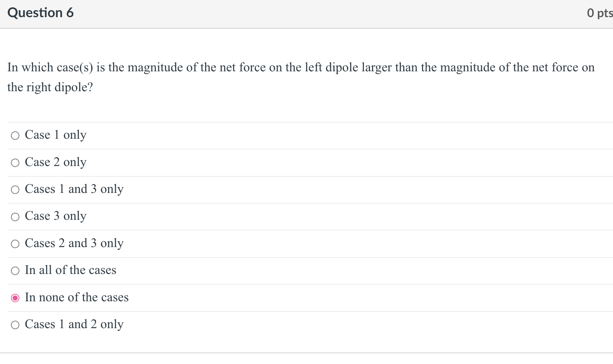Select the "Cases 1 and 3 only" option
Image resolution: width=613 pixels, height=364 pixels.
pyautogui.click(x=15, y=190)
